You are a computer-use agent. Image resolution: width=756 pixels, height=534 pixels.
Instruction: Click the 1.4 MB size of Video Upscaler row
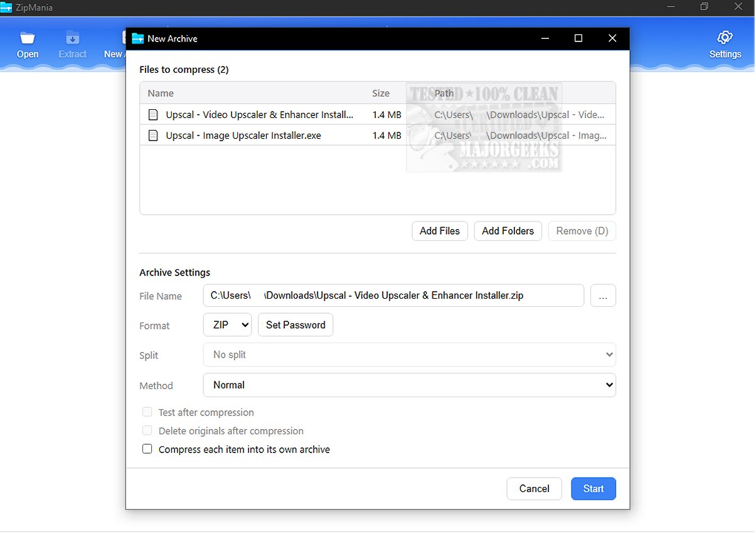(386, 115)
